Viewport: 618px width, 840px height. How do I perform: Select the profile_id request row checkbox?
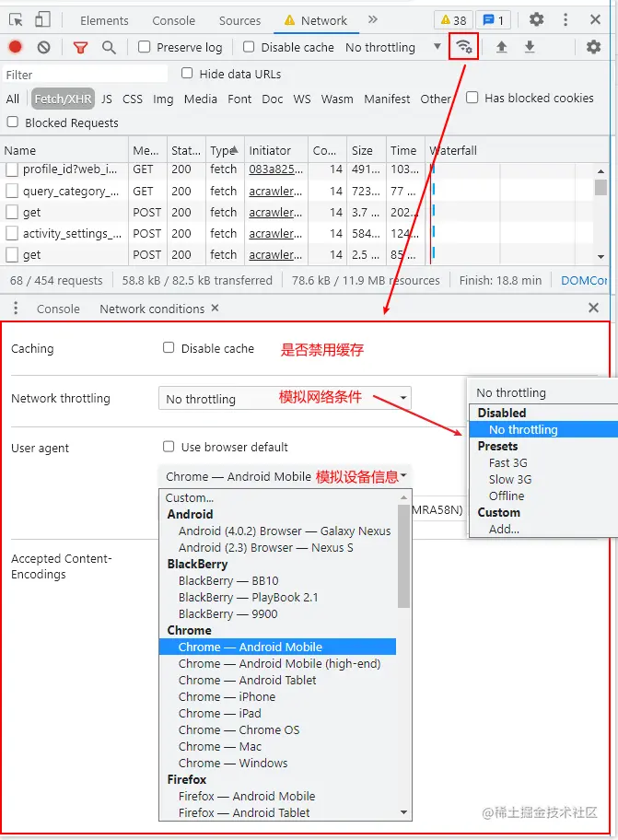point(12,169)
